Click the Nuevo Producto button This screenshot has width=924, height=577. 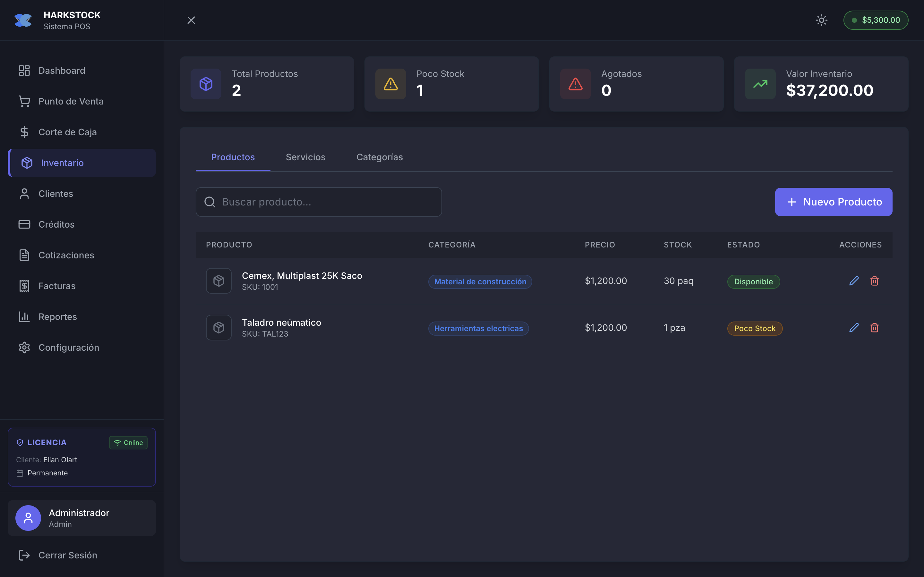[833, 202]
